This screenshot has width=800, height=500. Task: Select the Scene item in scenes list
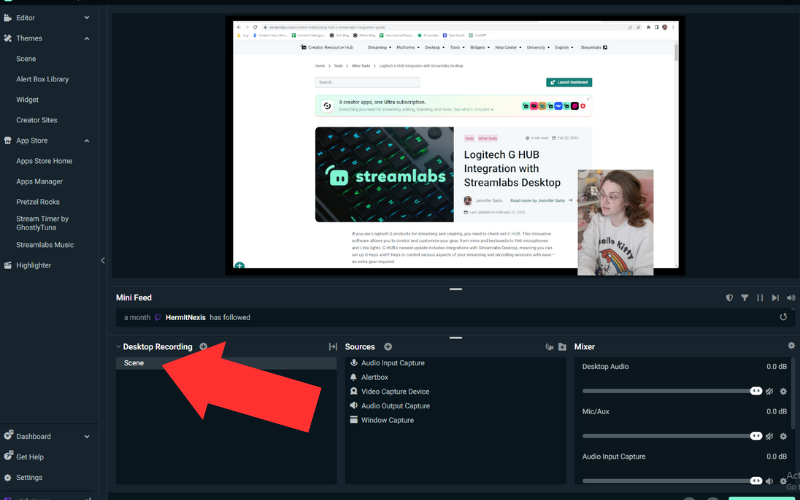[226, 363]
